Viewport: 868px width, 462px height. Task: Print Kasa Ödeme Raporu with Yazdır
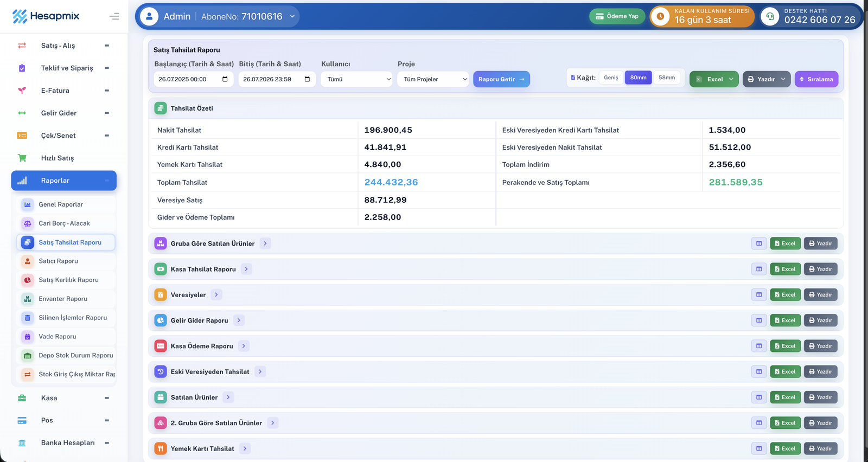click(820, 346)
